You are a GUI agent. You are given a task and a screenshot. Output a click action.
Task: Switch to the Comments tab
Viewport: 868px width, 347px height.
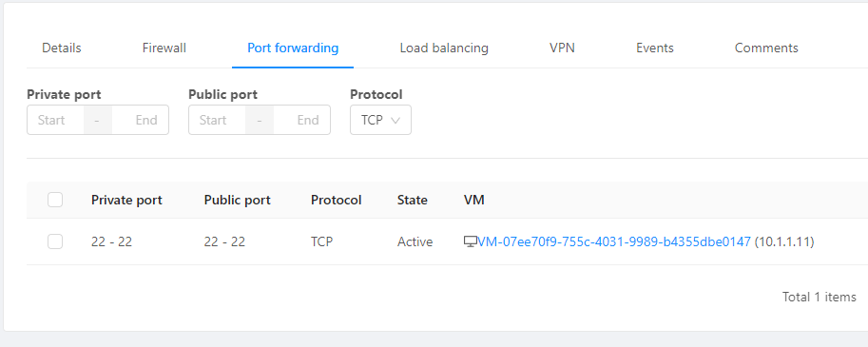(766, 48)
